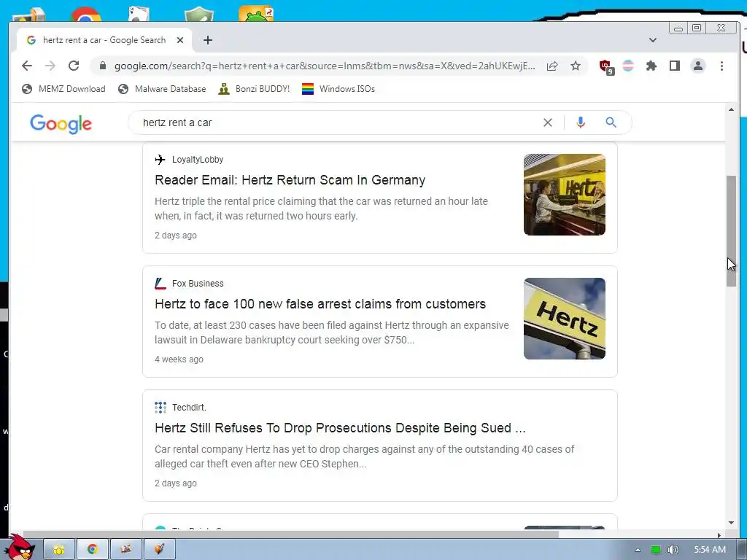Clear the search query with X
Viewport: 747px width, 560px height.
548,122
